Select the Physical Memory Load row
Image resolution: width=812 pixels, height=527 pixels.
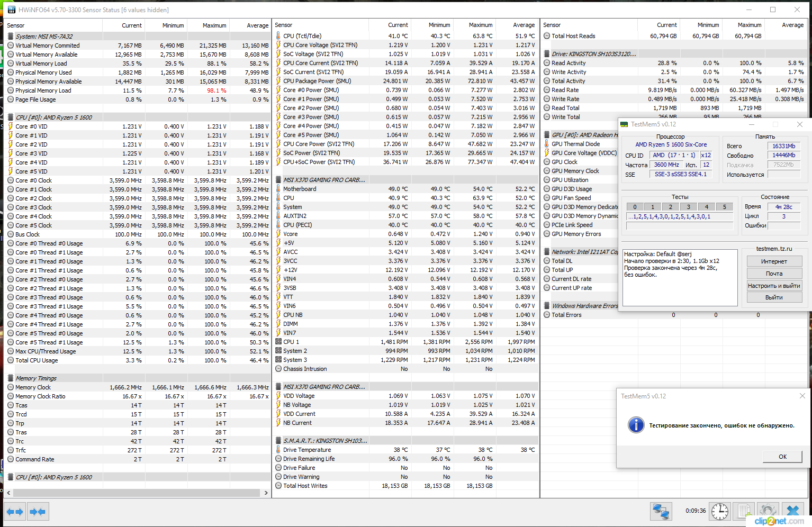coord(138,90)
